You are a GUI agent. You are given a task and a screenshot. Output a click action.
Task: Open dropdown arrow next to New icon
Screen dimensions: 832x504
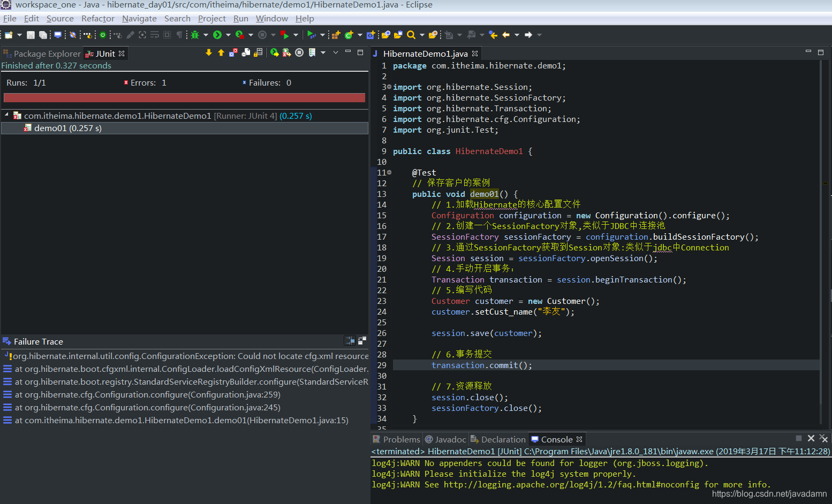tap(19, 35)
